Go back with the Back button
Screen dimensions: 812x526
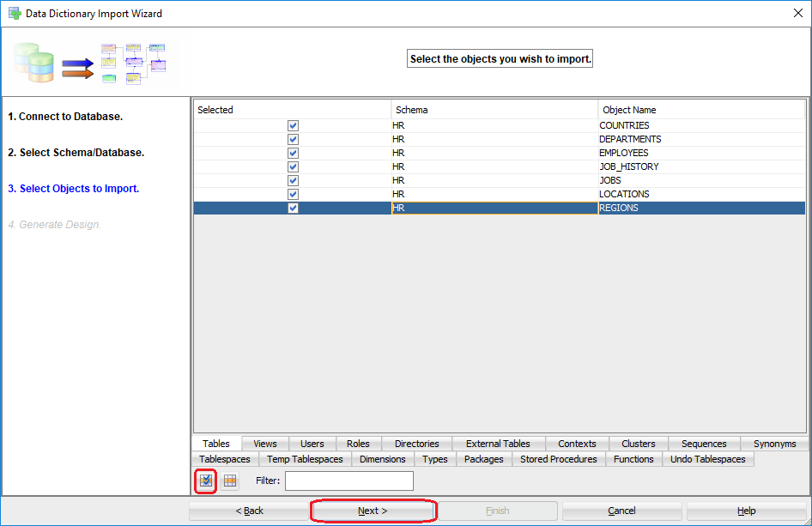[249, 511]
